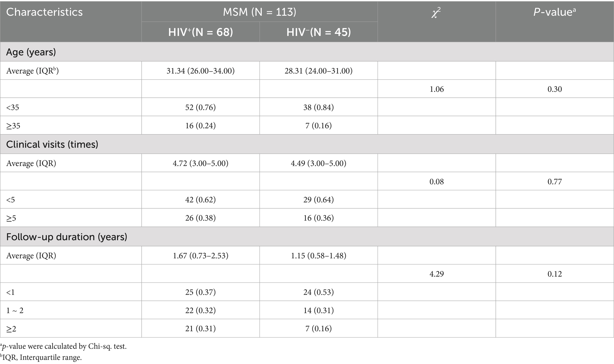Click the P-value 0.77
The width and height of the screenshot is (614, 364).
(554, 182)
